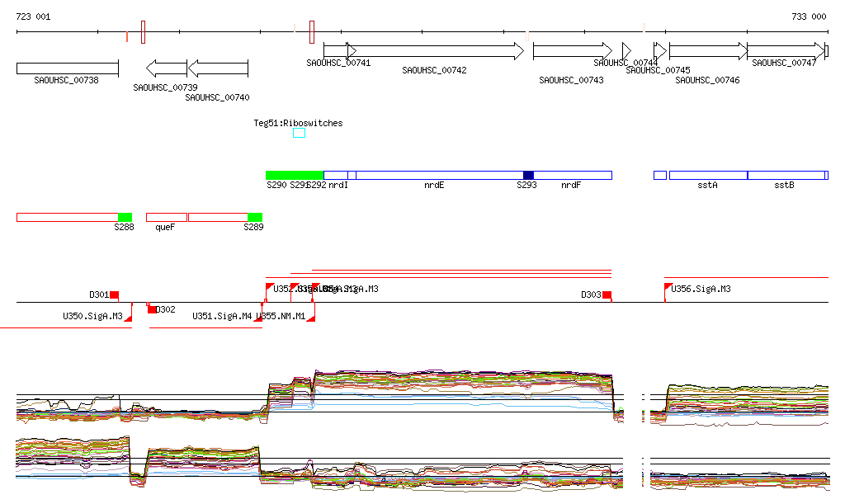Select the SAOUHSC_00746 gene arrow
845x504 pixels.
(707, 51)
